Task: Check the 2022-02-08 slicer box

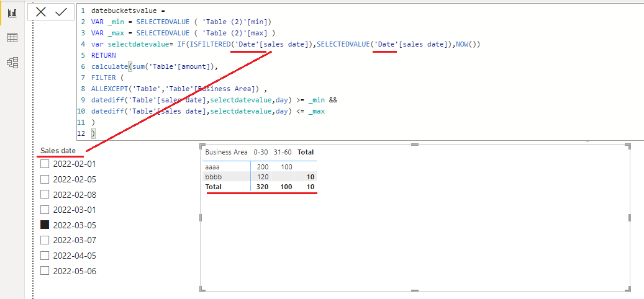Action: point(45,194)
